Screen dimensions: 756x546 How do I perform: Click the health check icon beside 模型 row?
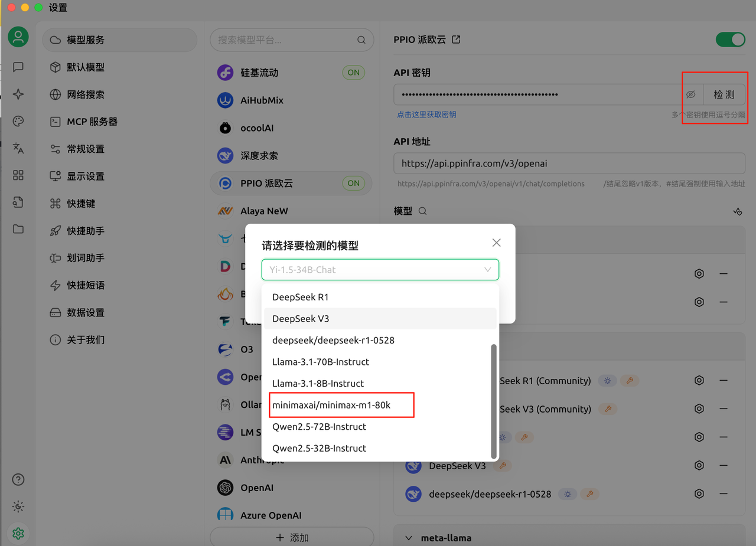pos(737,211)
